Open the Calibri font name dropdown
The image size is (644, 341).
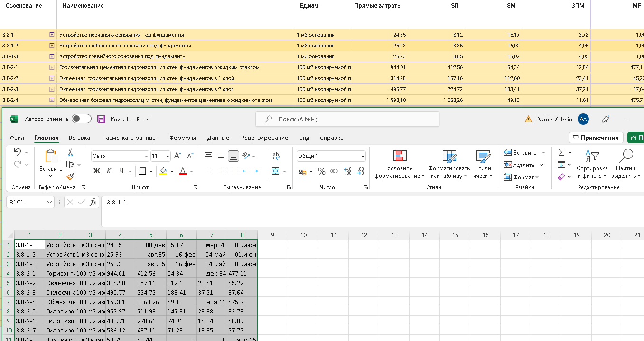(146, 156)
